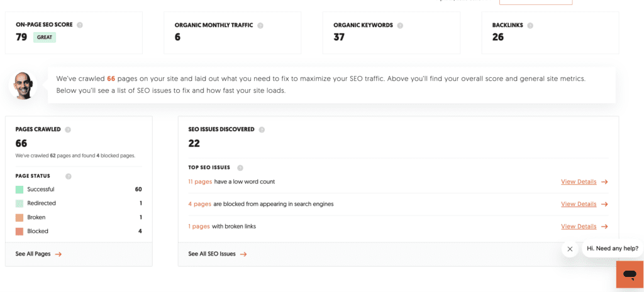Click info icon beside Organic Keywords
The width and height of the screenshot is (644, 292).
(400, 25)
